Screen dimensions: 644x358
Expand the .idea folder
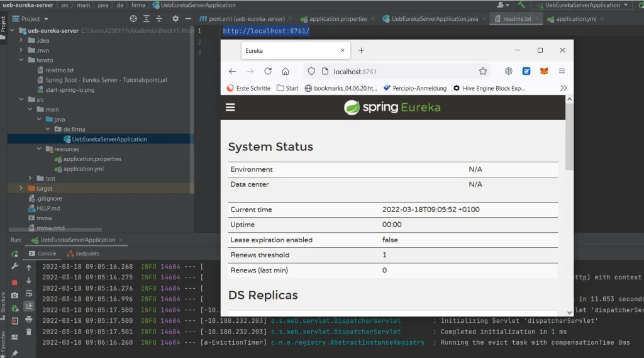pyautogui.click(x=21, y=40)
